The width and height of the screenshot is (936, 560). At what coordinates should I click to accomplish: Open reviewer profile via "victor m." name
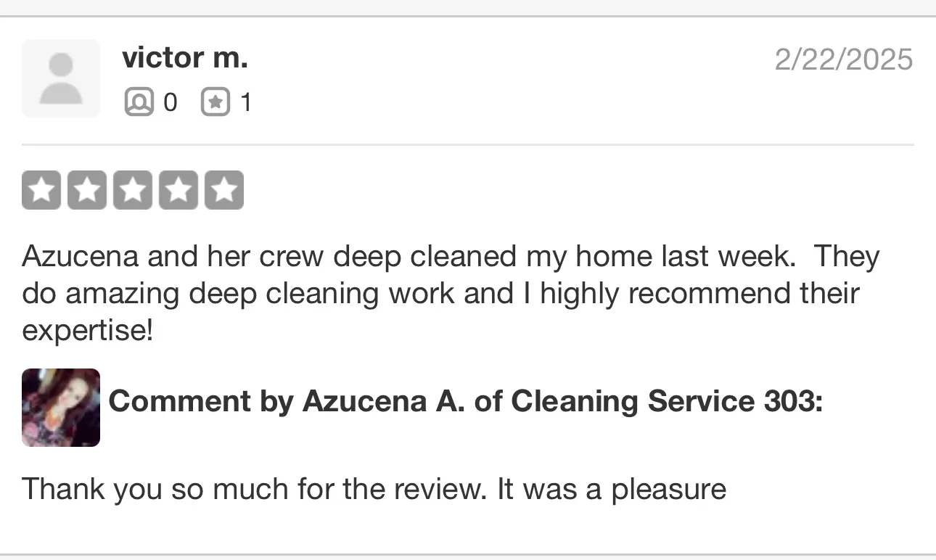click(185, 58)
